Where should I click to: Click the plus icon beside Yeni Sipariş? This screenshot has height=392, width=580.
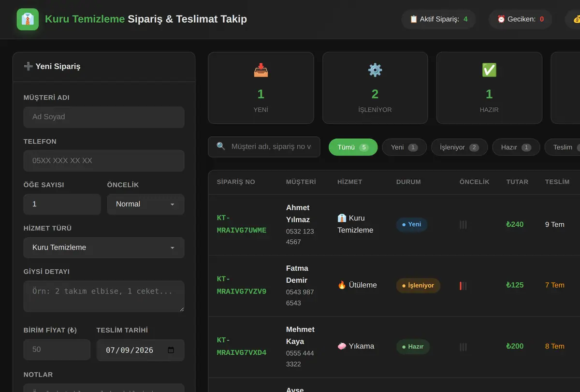pyautogui.click(x=28, y=66)
